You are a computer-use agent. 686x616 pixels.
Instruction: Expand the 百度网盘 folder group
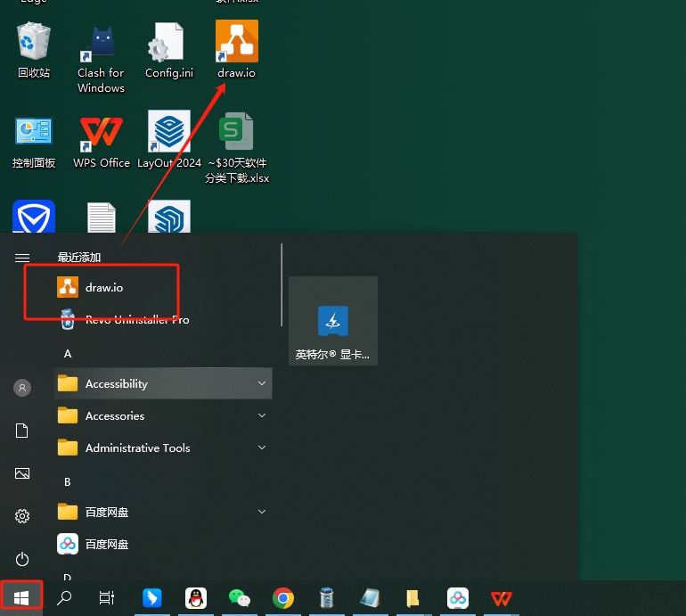(x=163, y=512)
